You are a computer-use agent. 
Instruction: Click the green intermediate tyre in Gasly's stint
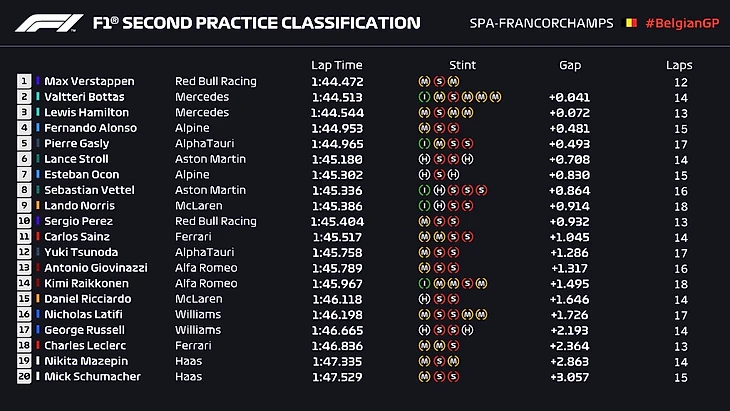424,144
